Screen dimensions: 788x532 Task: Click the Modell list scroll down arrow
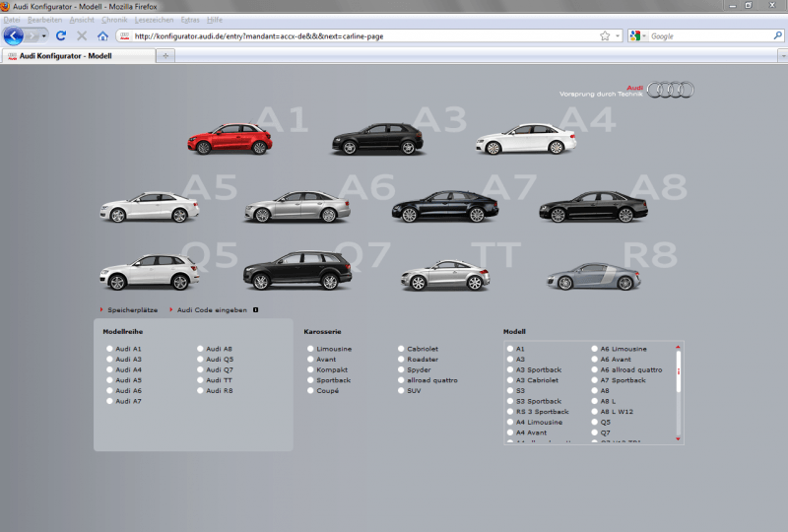click(x=678, y=439)
